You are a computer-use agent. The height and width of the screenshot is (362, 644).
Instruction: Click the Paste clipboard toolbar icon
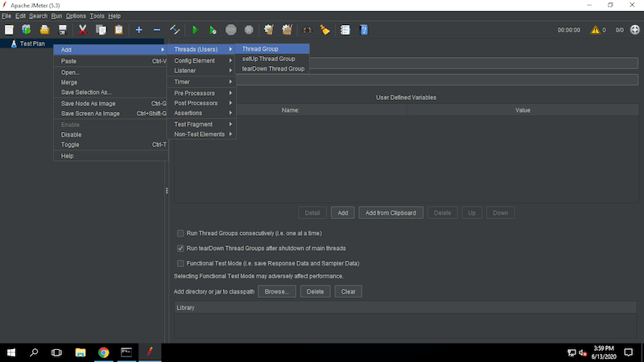click(118, 30)
